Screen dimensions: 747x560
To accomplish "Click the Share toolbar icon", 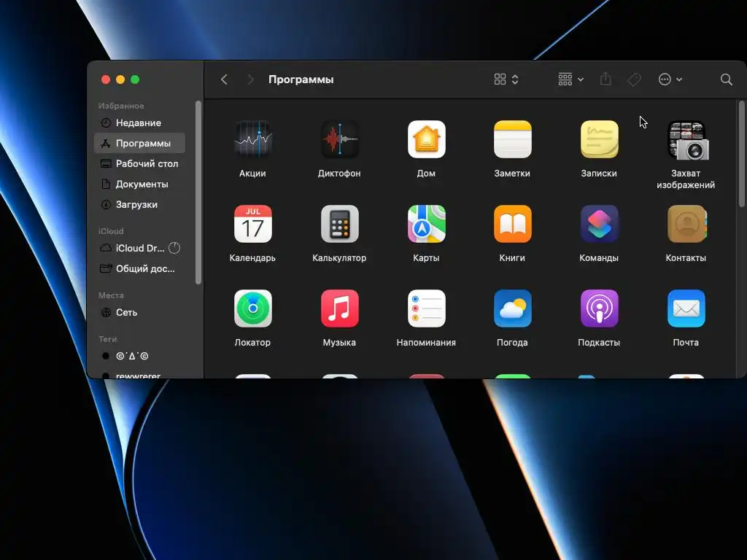I will coord(605,79).
